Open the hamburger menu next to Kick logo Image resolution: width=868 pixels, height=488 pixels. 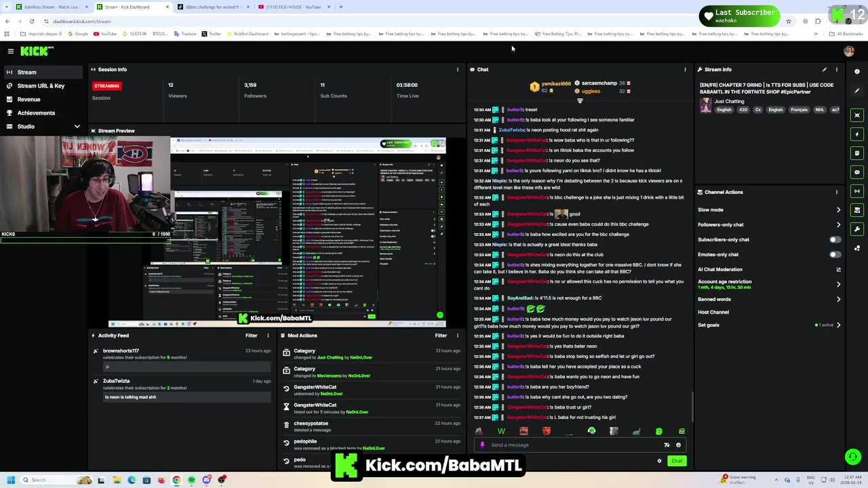(10, 51)
